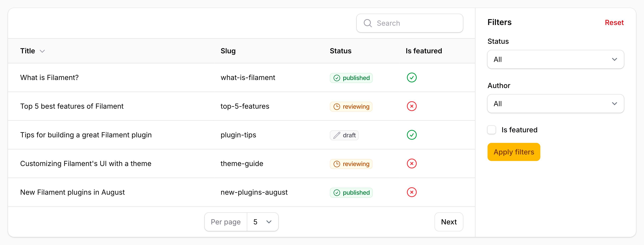
Task: Click not-featured X icon for Top 5 best features
Action: pos(412,106)
